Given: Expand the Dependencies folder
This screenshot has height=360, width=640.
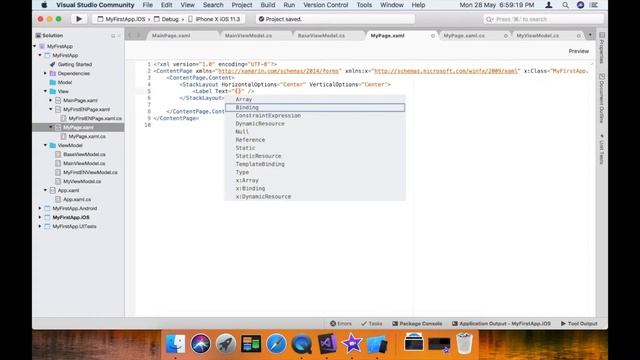Looking at the screenshot, I should coord(45,73).
